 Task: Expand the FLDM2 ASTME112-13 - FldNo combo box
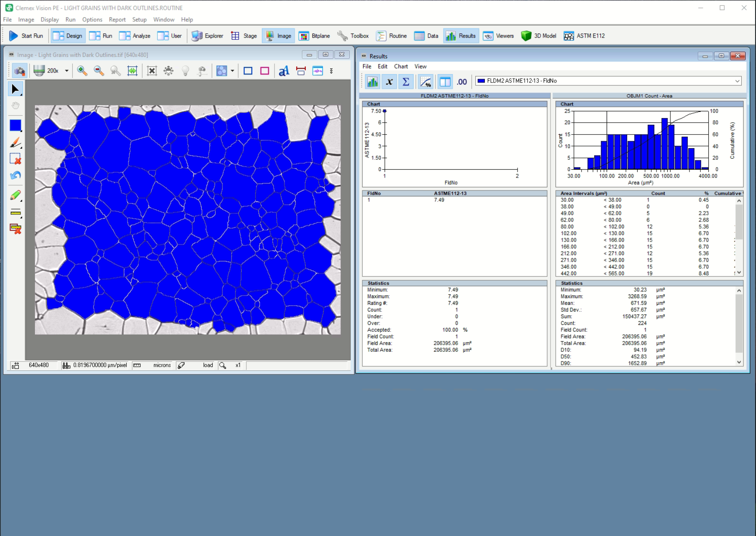[x=737, y=81]
